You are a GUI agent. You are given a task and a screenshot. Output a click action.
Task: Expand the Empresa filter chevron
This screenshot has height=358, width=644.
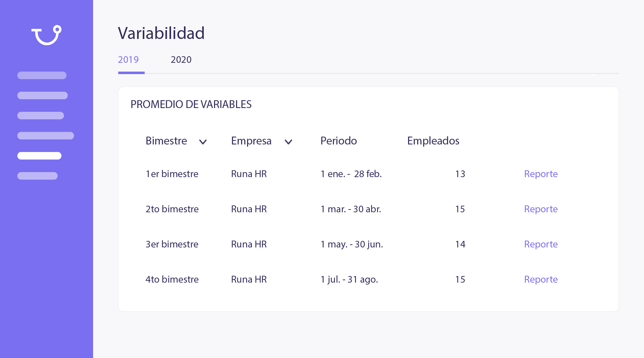tap(288, 142)
